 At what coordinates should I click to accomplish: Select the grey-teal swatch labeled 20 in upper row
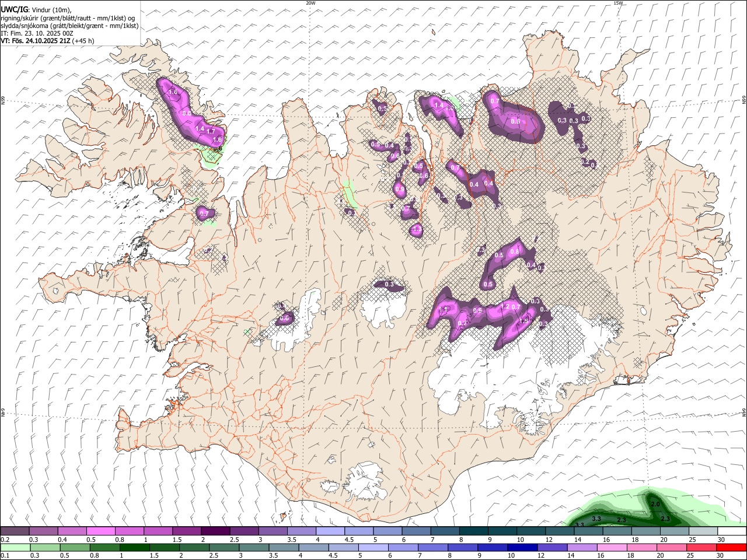coord(675,531)
